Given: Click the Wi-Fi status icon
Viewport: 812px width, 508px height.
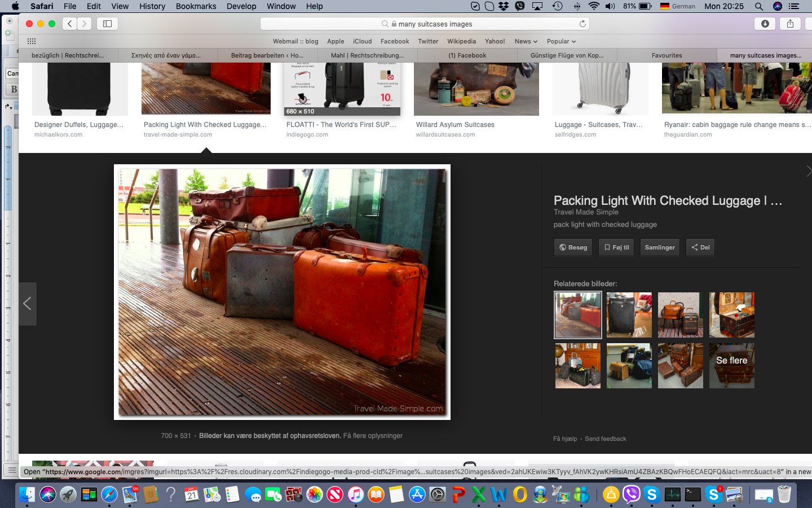Looking at the screenshot, I should coord(593,6).
